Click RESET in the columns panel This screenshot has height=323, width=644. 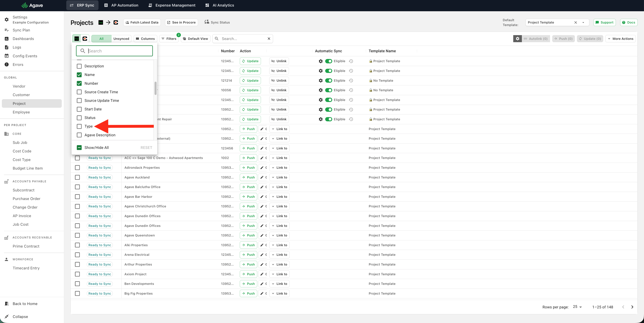coord(146,148)
